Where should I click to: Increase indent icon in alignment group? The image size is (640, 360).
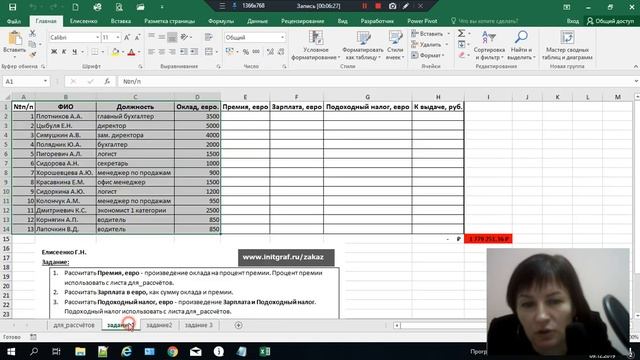[194, 52]
